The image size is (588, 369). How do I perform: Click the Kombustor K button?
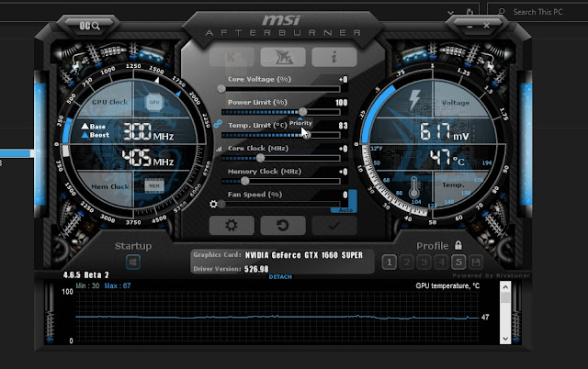pos(232,57)
